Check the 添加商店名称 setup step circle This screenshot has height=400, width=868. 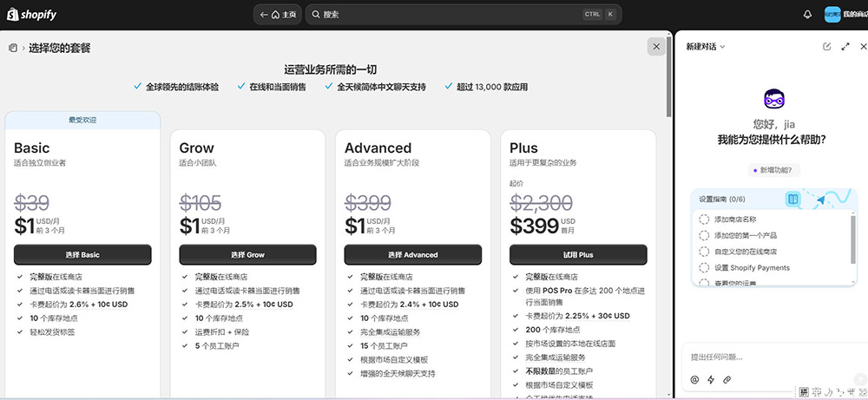(704, 220)
